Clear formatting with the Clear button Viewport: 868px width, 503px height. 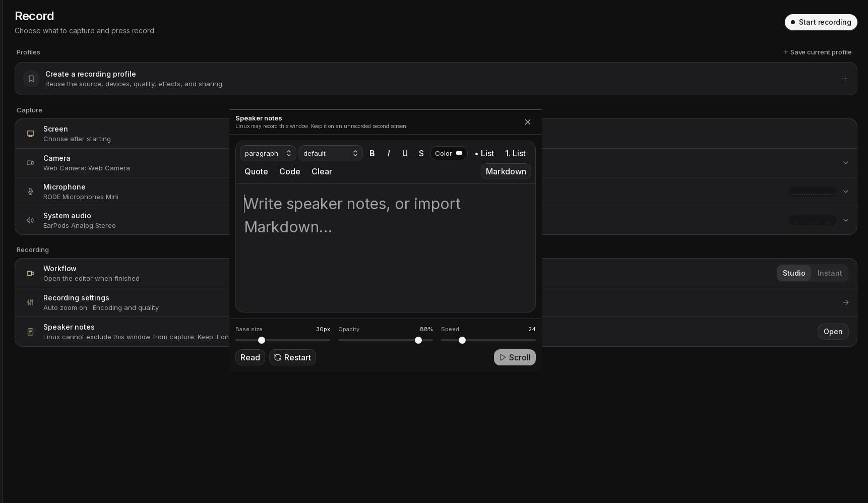click(x=322, y=171)
